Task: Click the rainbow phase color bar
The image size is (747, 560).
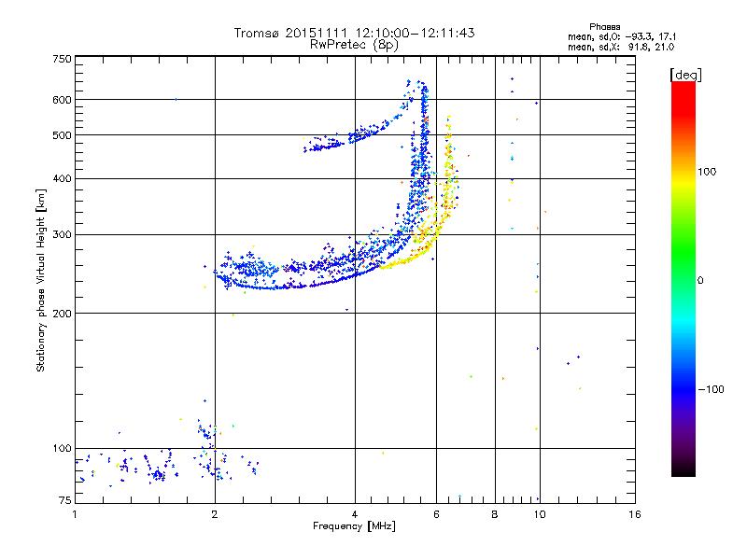Action: (684, 279)
